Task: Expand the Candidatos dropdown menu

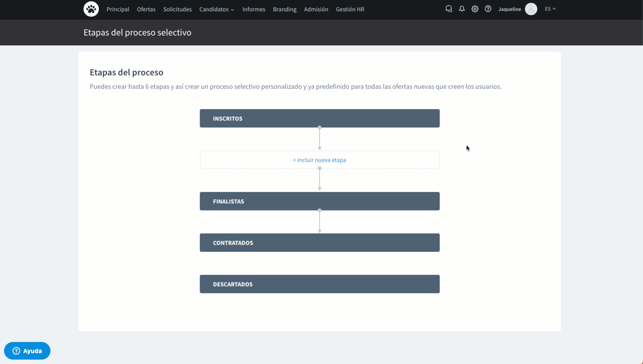Action: click(216, 9)
